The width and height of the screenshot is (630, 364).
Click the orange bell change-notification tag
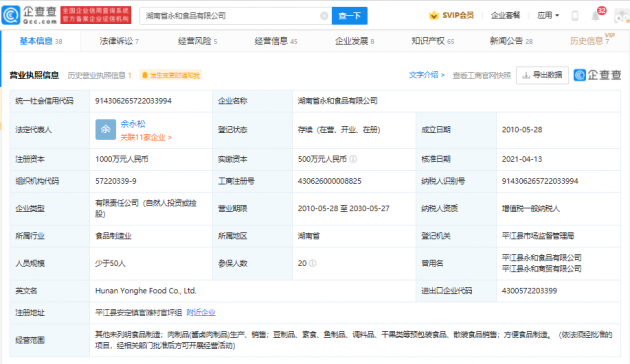coord(171,75)
